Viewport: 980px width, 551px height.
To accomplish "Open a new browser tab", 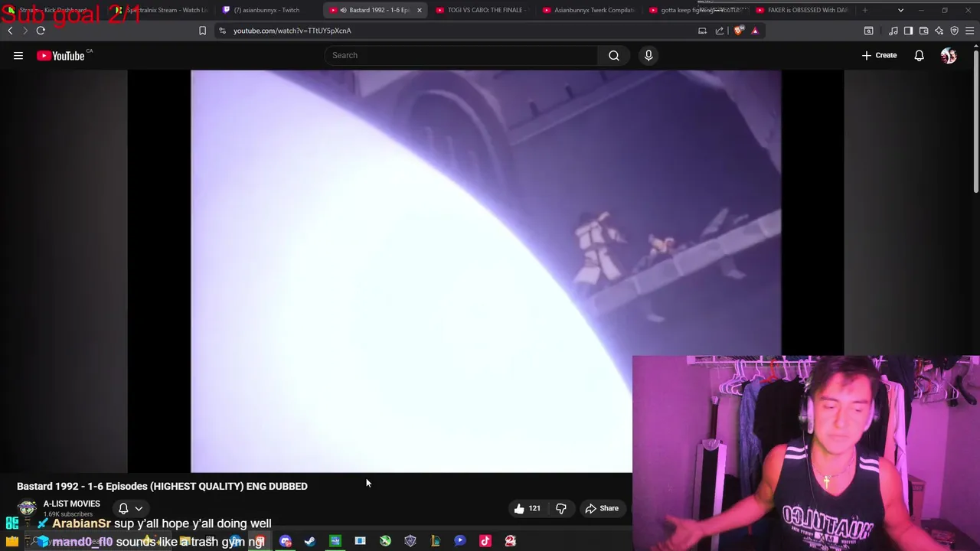I will [x=865, y=10].
